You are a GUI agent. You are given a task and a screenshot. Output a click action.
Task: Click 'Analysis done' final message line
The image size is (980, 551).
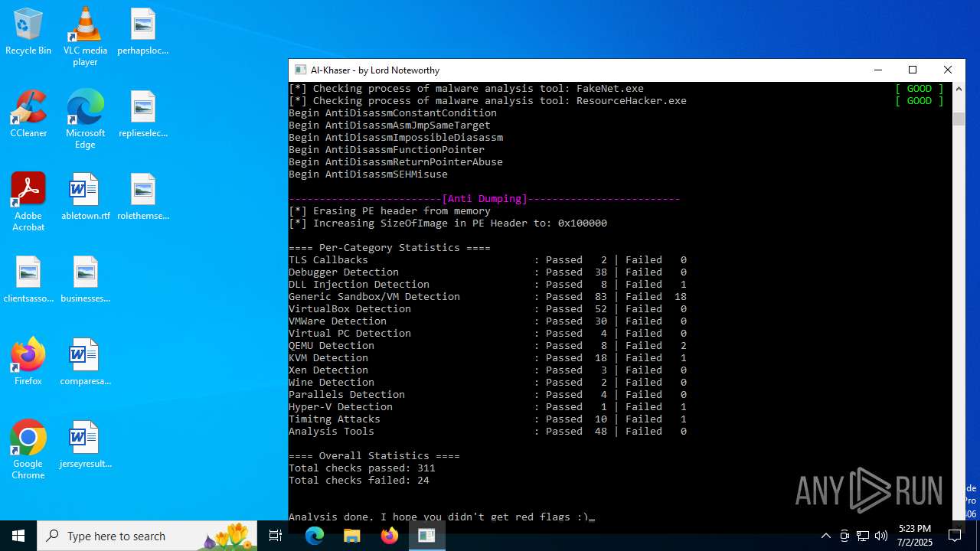point(442,517)
